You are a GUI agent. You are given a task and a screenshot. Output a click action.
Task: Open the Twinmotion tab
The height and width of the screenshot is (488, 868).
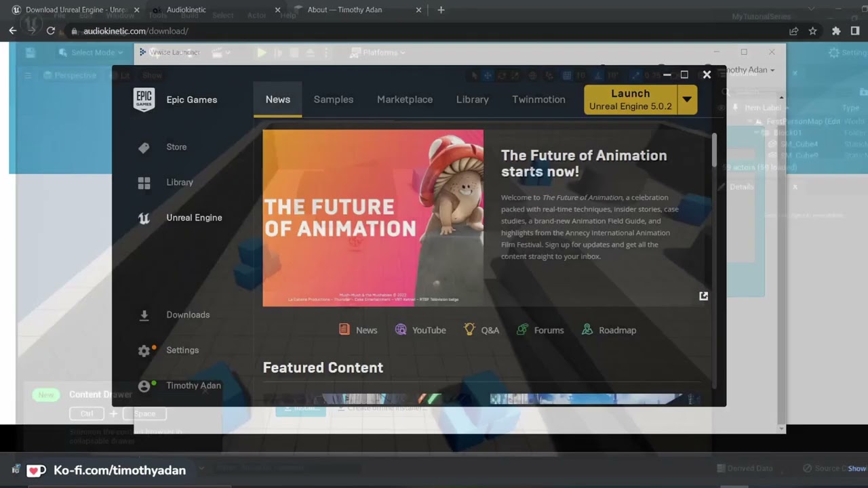click(x=538, y=100)
